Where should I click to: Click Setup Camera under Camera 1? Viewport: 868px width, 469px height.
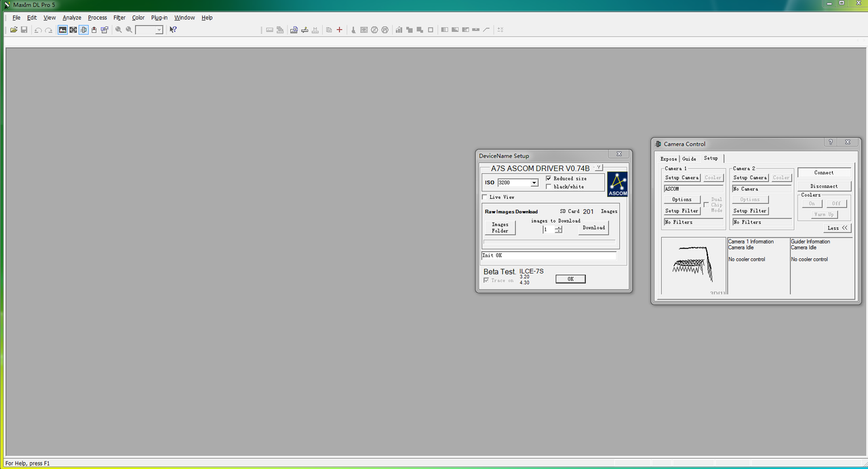click(682, 178)
